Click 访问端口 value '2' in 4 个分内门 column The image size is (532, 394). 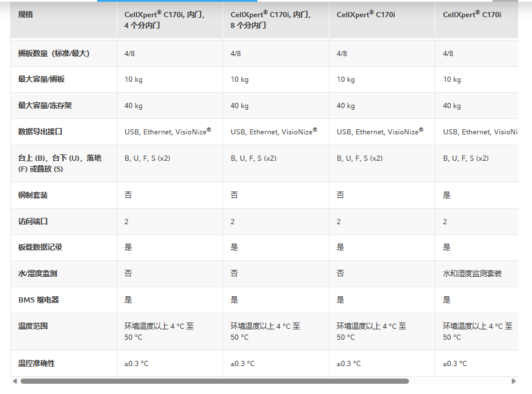(126, 222)
